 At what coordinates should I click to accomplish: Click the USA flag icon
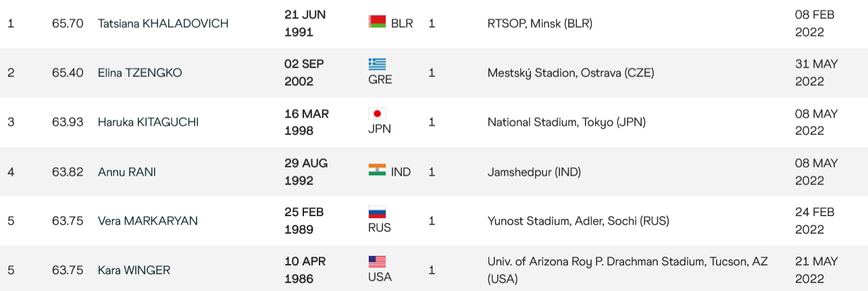tap(377, 261)
